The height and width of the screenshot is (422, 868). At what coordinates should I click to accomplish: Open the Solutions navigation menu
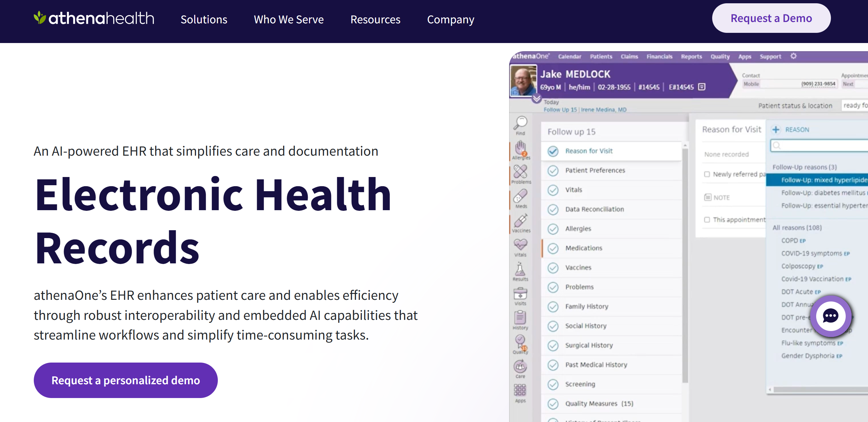point(204,19)
